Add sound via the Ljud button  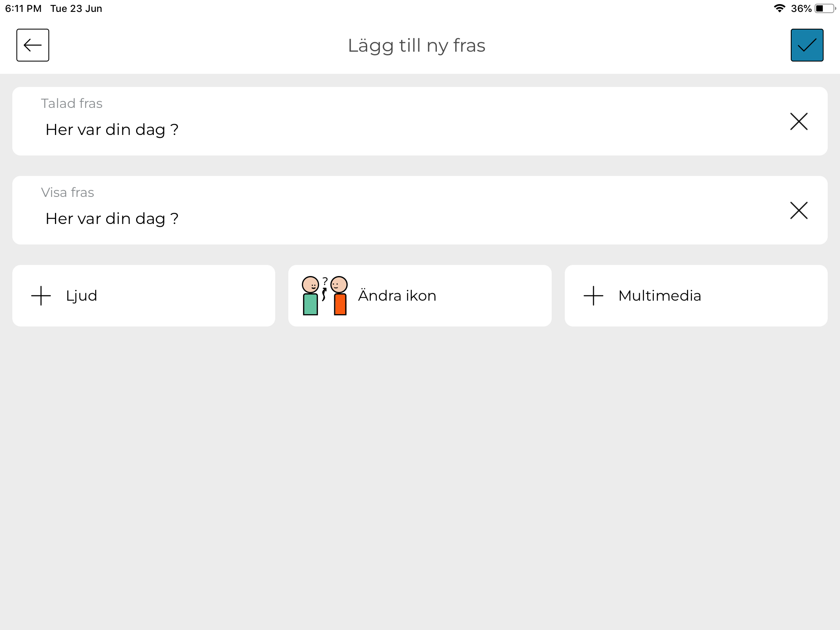144,296
